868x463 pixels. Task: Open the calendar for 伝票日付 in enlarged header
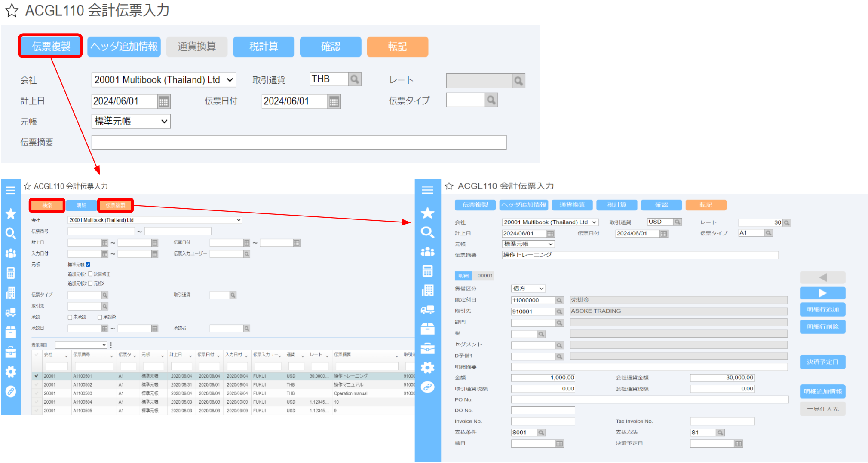[x=334, y=101]
